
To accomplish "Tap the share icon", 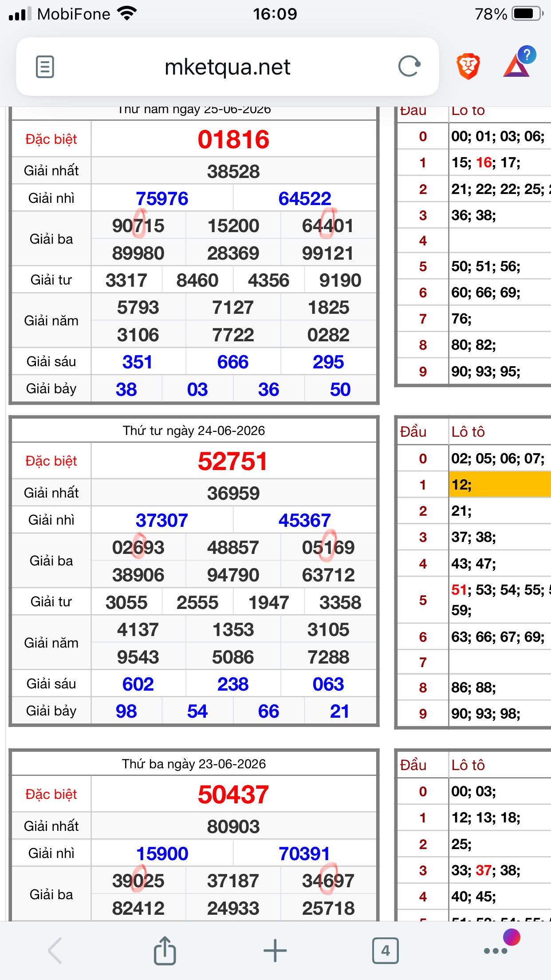I will click(x=165, y=950).
